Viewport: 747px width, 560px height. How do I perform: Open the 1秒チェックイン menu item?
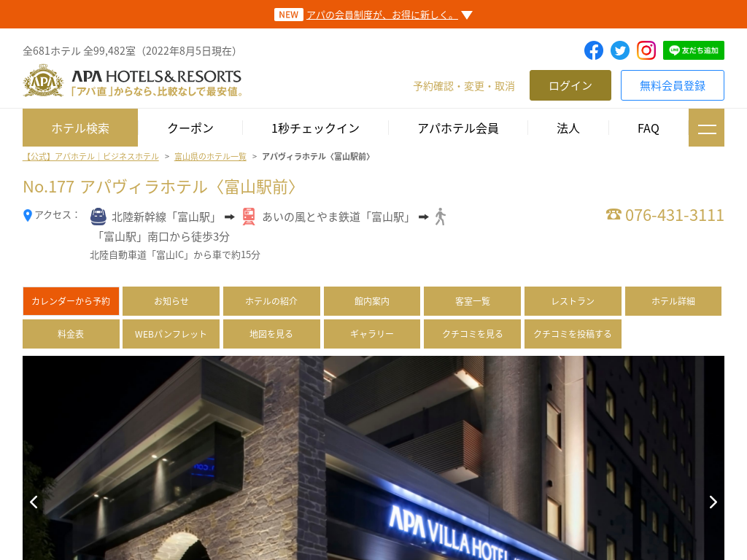pyautogui.click(x=315, y=128)
